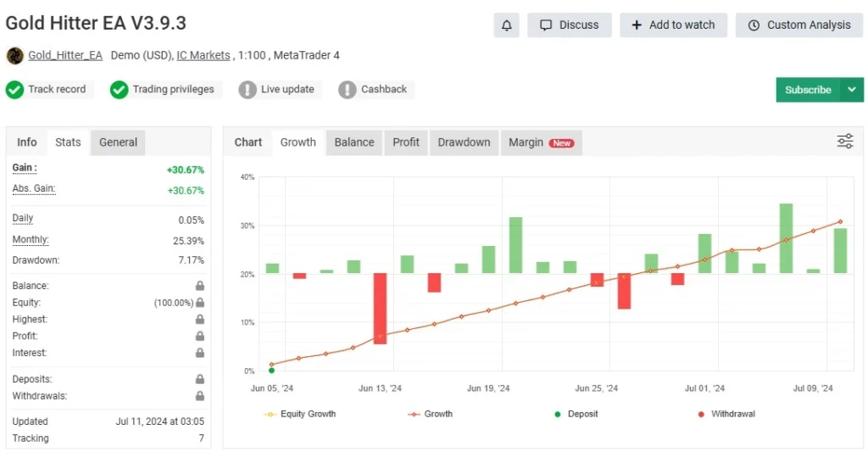Click the Cashback warning icon

coord(347,90)
